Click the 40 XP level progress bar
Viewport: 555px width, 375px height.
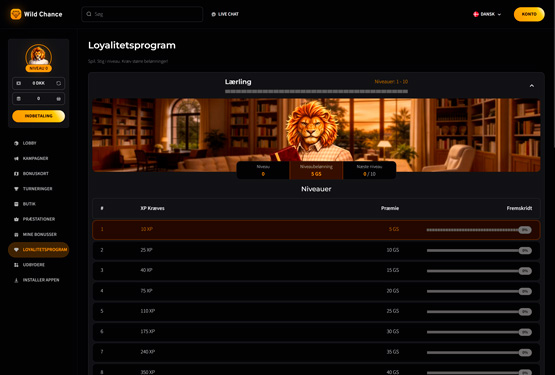479,271
